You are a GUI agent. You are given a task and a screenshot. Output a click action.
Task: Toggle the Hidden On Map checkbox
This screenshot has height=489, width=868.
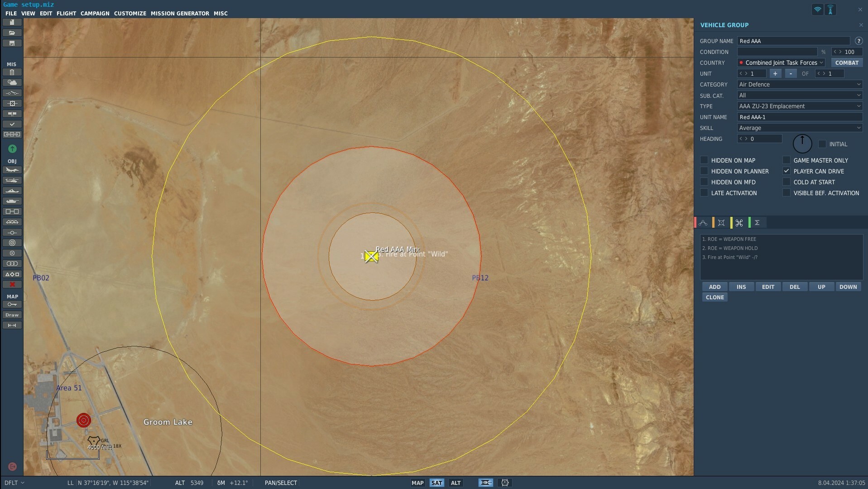click(x=704, y=160)
